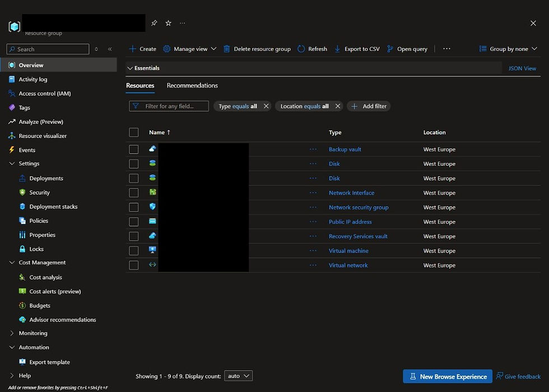
Task: Click the Add filter button
Action: point(369,106)
